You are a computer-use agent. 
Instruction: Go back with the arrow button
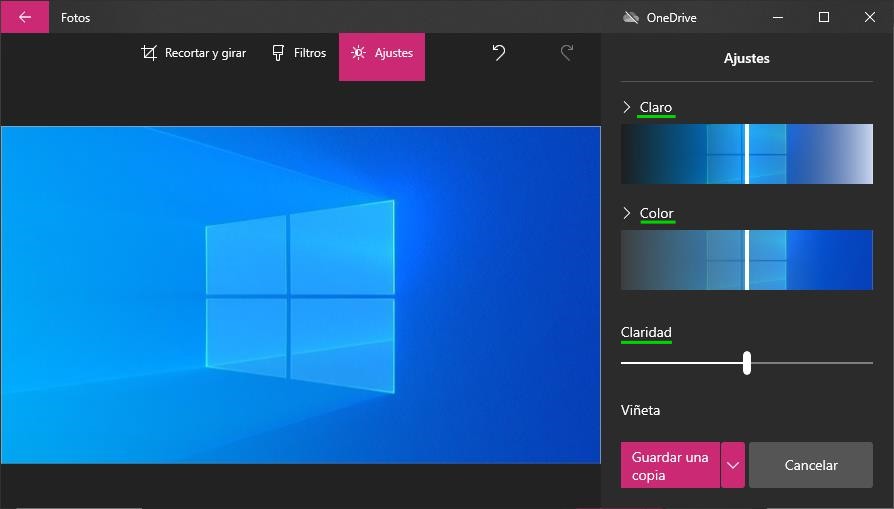click(25, 17)
